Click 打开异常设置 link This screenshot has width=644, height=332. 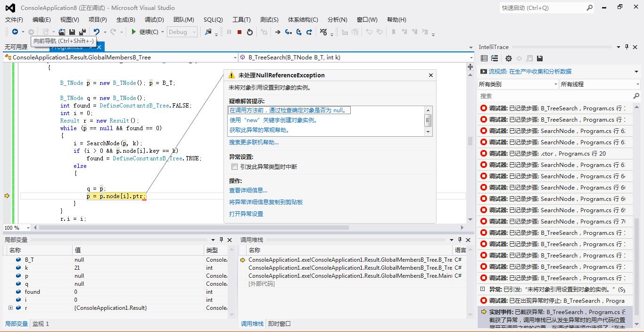246,214
